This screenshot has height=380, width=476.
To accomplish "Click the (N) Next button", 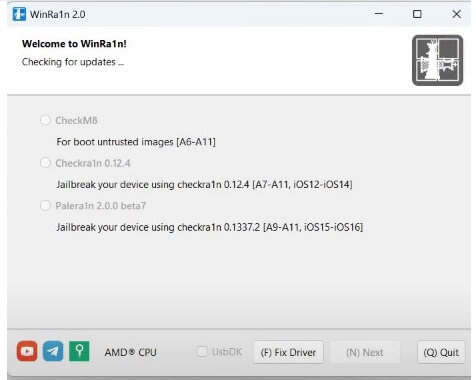I will (365, 352).
